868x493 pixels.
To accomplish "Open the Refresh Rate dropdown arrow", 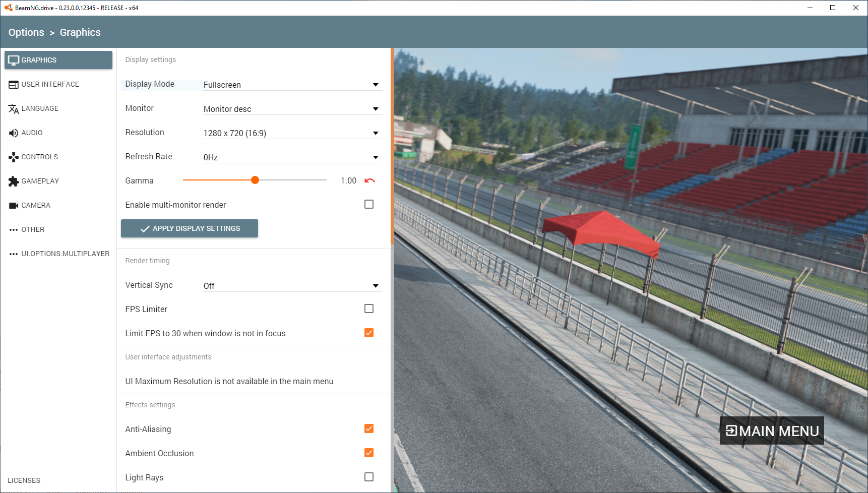I will coord(376,157).
